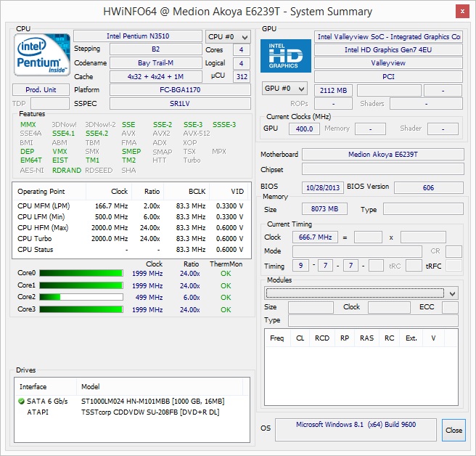Click the Motherboard field Medion Akoya E6239T
The width and height of the screenshot is (476, 456).
pyautogui.click(x=383, y=155)
